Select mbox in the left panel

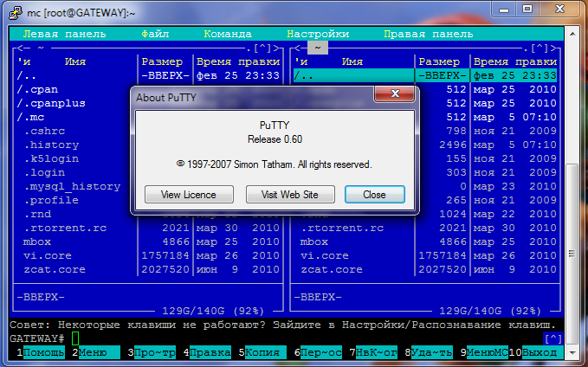[x=36, y=241]
